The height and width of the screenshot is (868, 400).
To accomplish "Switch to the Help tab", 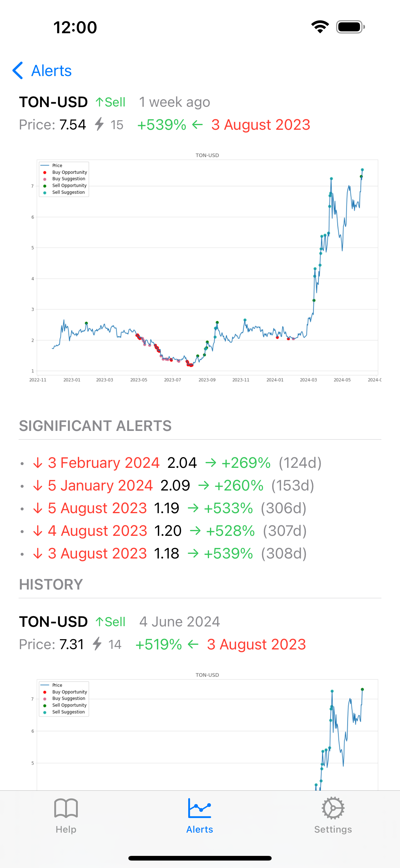I will [x=66, y=814].
